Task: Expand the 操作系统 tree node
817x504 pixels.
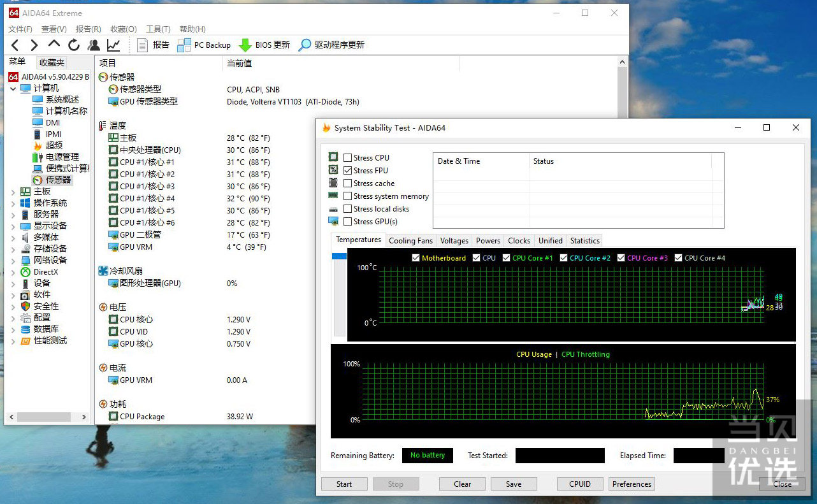Action: tap(13, 203)
